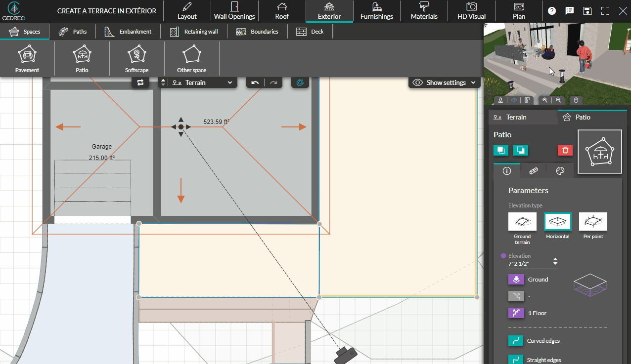Set elevation to 1 Floor
The height and width of the screenshot is (364, 631).
point(516,313)
